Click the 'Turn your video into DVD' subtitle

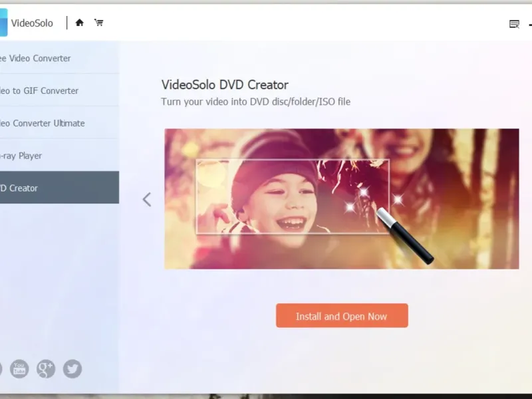pyautogui.click(x=256, y=102)
